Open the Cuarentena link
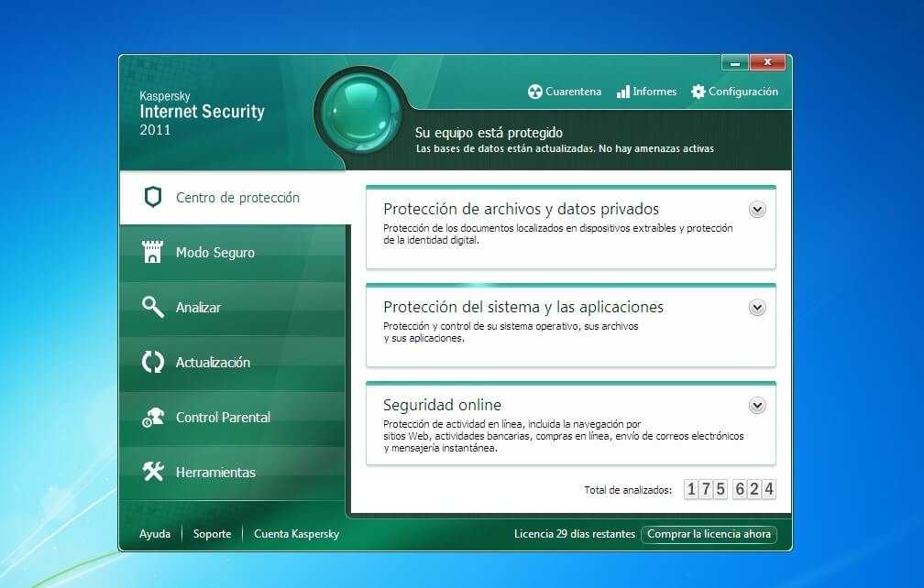The image size is (924, 588). click(565, 92)
